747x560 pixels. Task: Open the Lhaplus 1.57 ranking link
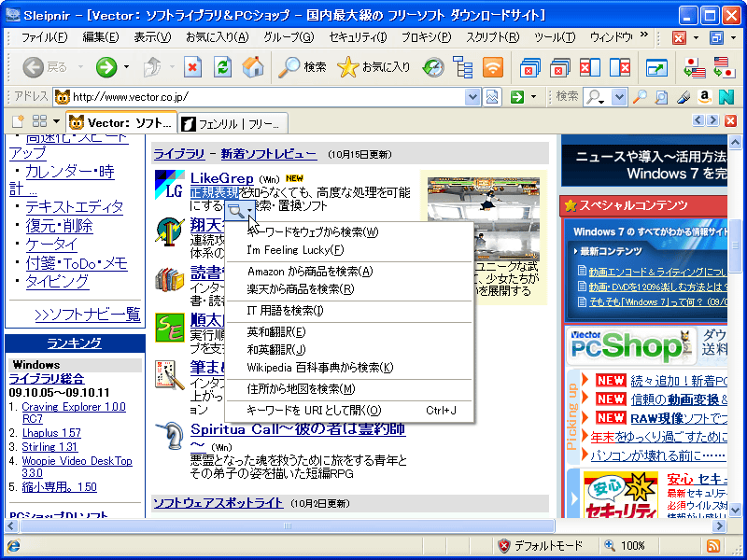click(51, 433)
